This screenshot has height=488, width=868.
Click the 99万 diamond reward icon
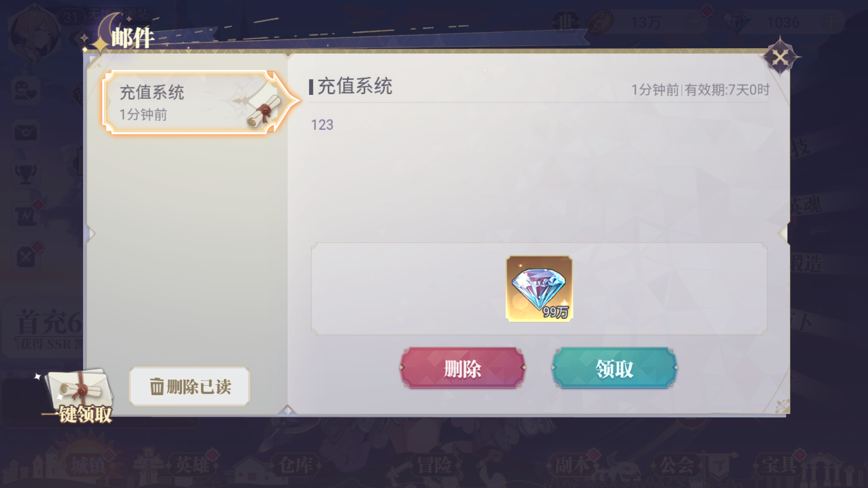(x=539, y=288)
